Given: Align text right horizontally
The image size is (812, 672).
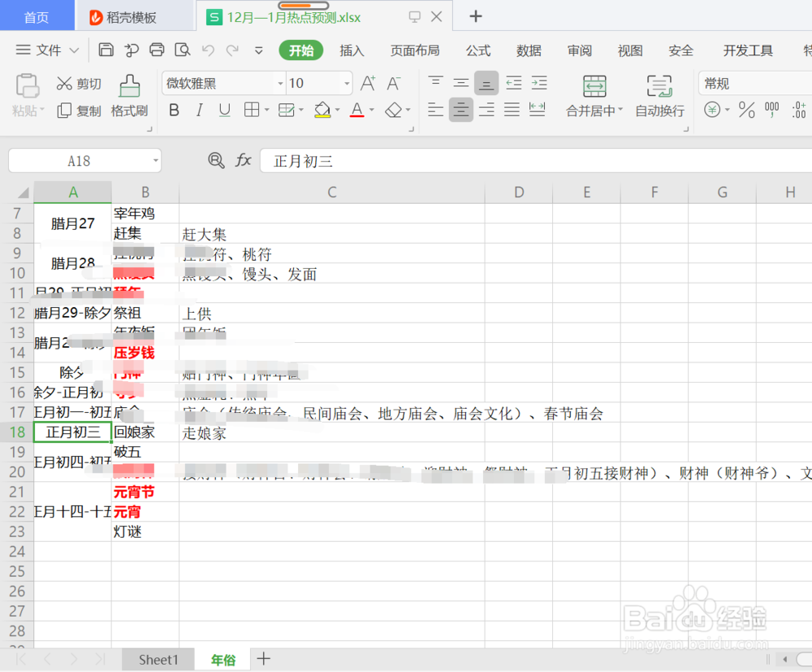Looking at the screenshot, I should pos(486,110).
